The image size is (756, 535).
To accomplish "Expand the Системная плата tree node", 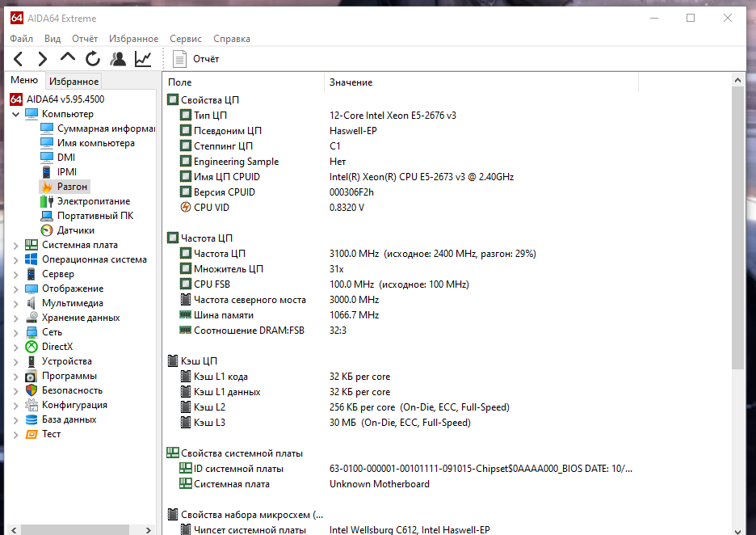I will [15, 246].
